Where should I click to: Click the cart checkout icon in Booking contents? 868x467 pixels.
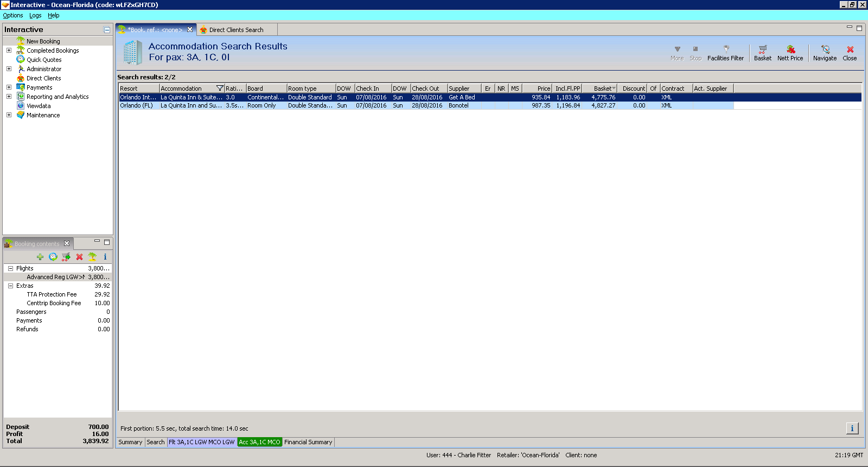pos(66,257)
